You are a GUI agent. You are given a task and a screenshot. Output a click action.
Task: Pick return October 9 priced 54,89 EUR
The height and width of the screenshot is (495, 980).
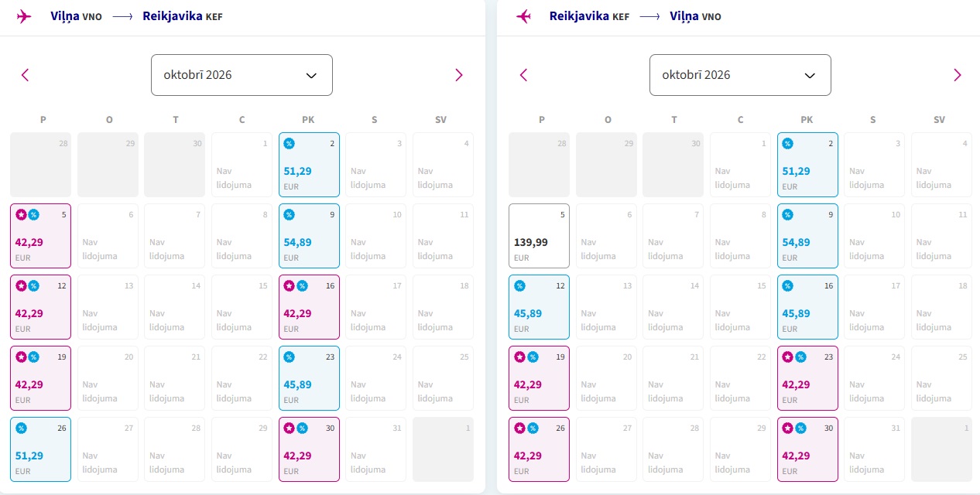click(x=807, y=236)
